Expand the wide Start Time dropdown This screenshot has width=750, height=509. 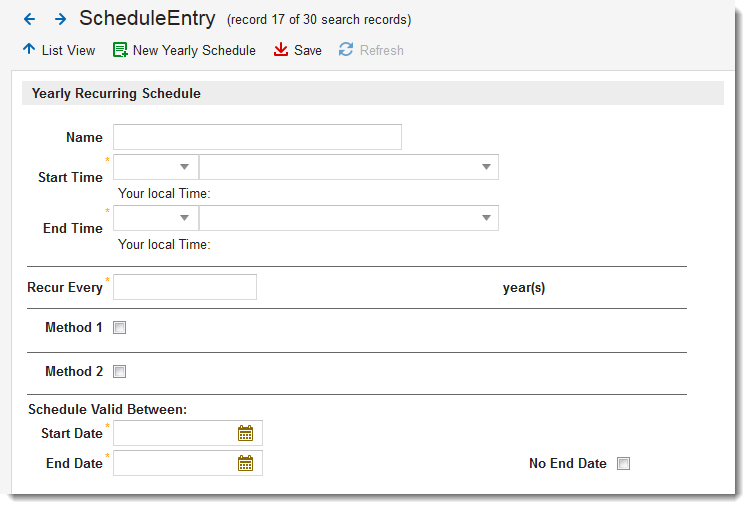[x=348, y=167]
